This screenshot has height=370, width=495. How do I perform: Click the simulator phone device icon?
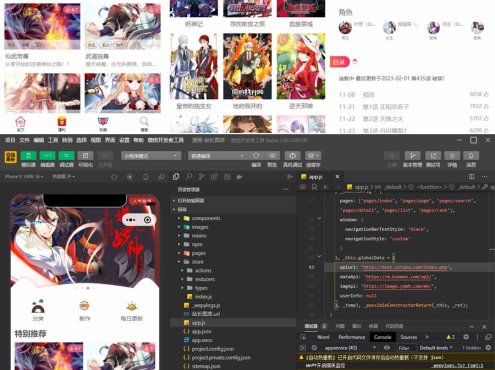coord(146,177)
